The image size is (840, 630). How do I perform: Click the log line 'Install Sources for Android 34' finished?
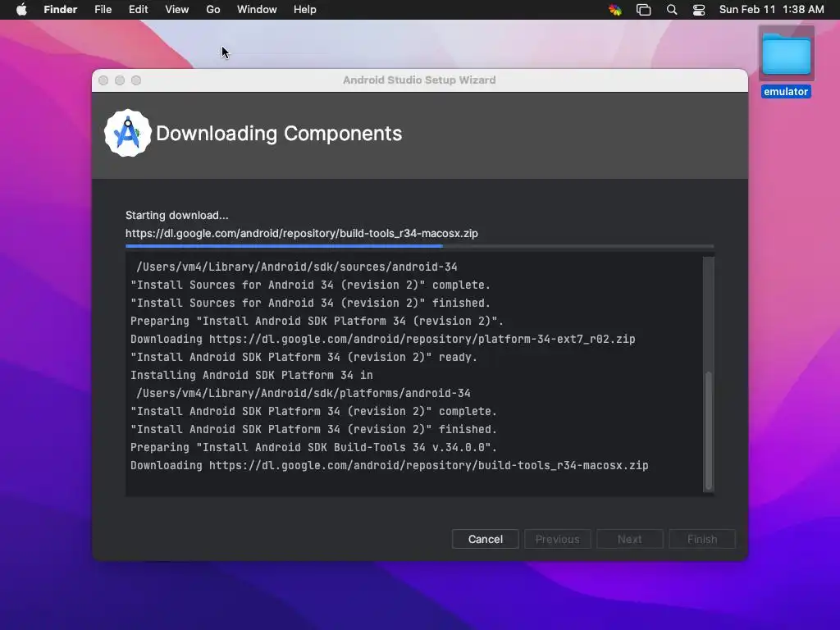[x=310, y=304]
